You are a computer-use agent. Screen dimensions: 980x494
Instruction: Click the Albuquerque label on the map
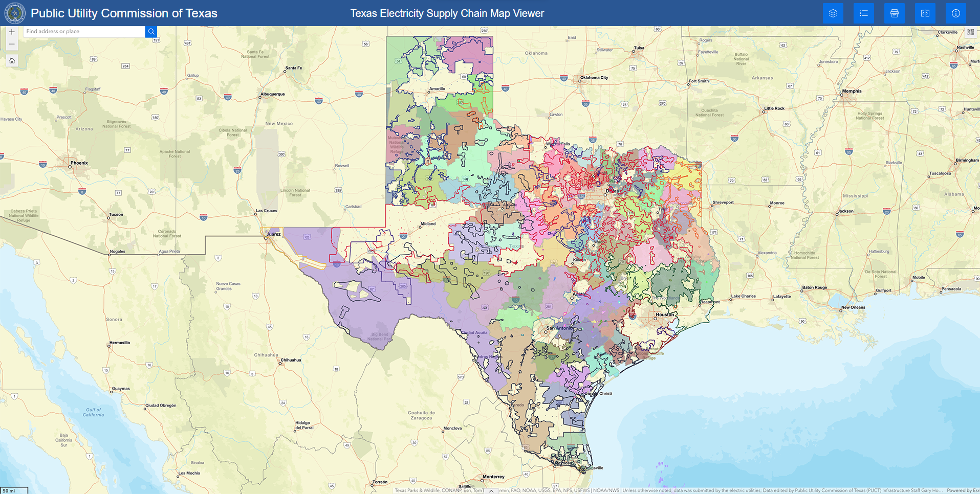(273, 94)
